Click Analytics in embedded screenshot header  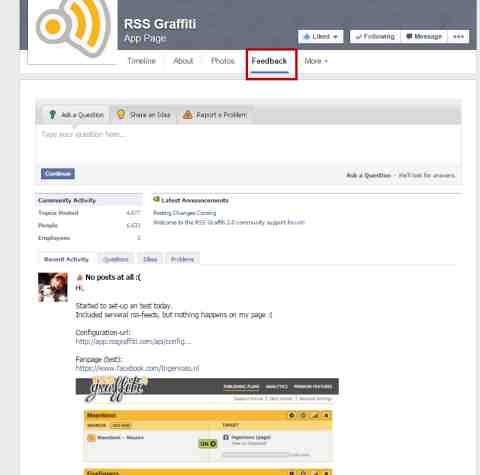point(277,387)
